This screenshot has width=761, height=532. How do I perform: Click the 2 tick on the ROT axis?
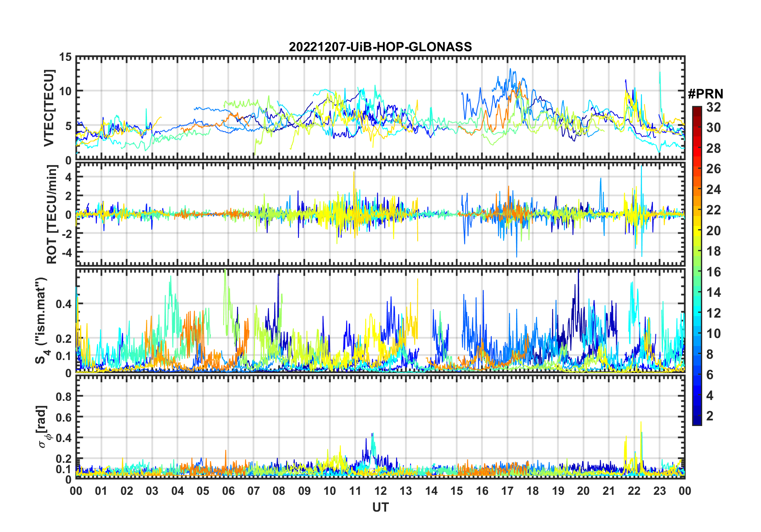[x=69, y=196]
